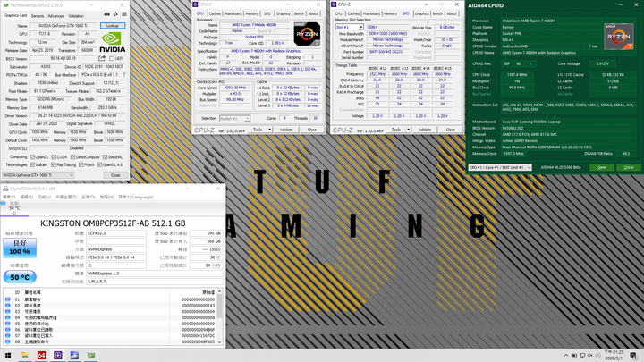The height and width of the screenshot is (362, 644).
Task: Click the AIDA64 taskbar icon
Action: (41, 355)
